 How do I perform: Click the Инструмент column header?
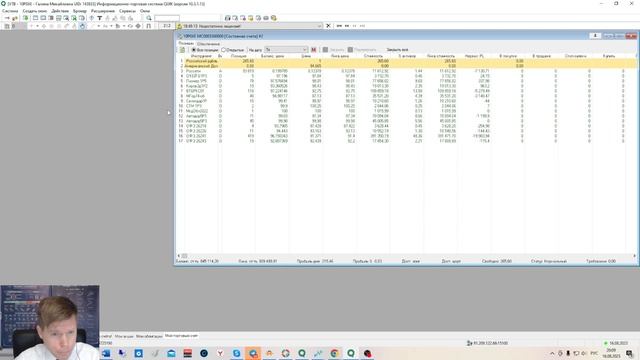pos(201,56)
